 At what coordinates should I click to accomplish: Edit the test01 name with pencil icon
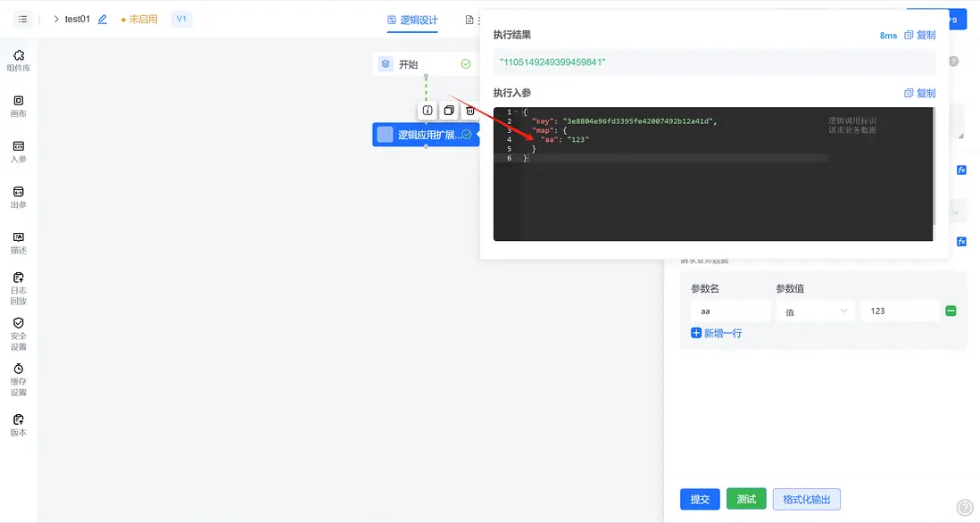(103, 20)
